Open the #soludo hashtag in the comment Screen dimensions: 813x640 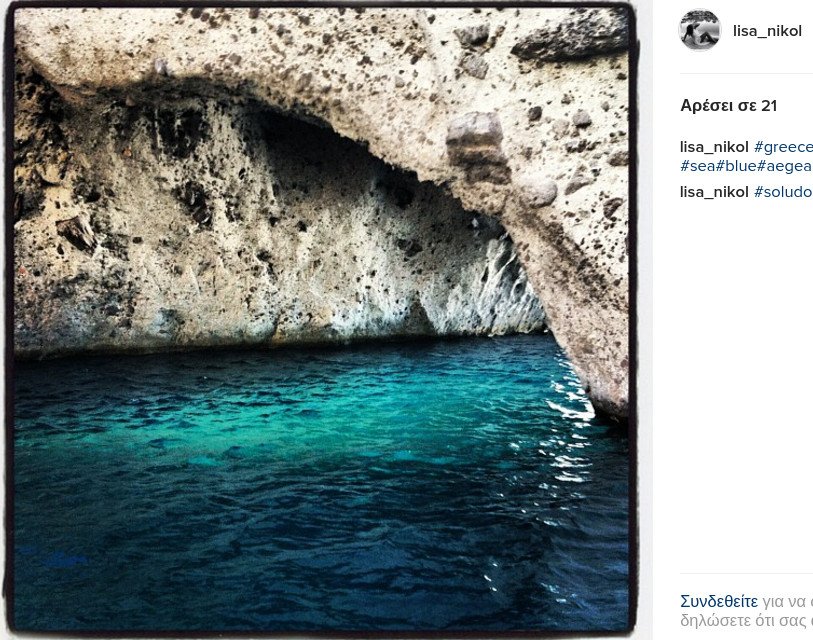783,192
